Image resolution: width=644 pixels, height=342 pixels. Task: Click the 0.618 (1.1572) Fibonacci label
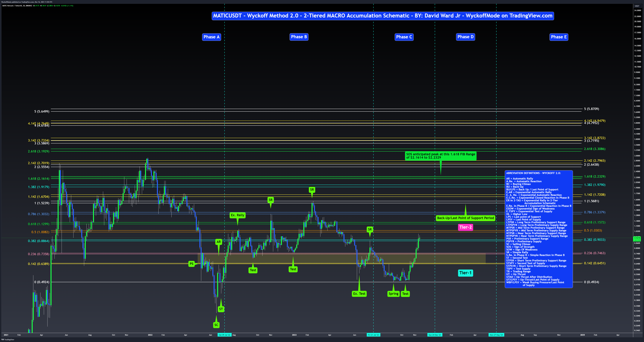(595, 222)
